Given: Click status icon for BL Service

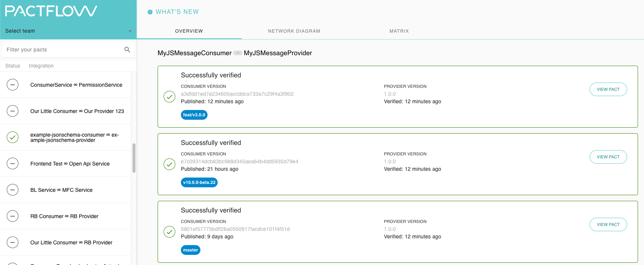Looking at the screenshot, I should pos(13,190).
